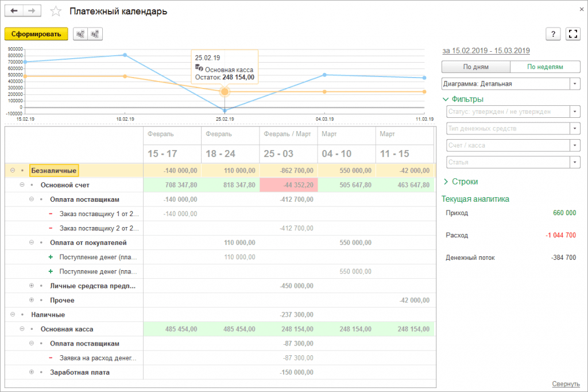Click the Приход value 660 000
This screenshot has width=588, height=392.
point(564,213)
